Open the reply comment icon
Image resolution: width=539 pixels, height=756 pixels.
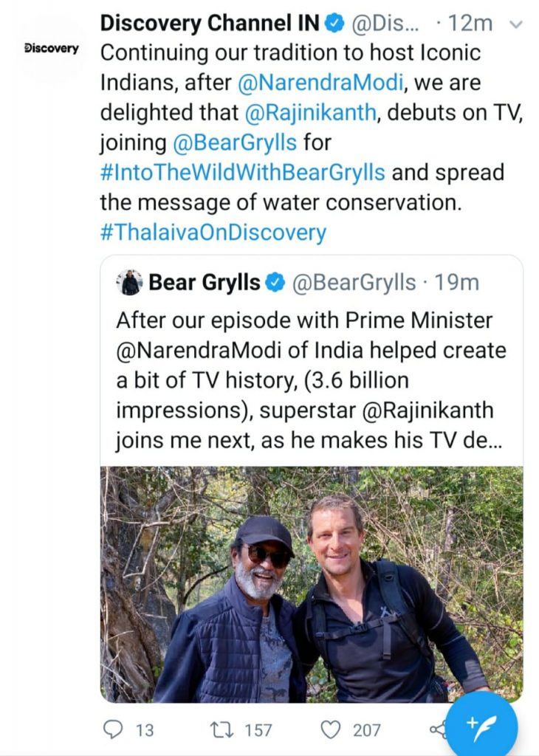pos(113,729)
